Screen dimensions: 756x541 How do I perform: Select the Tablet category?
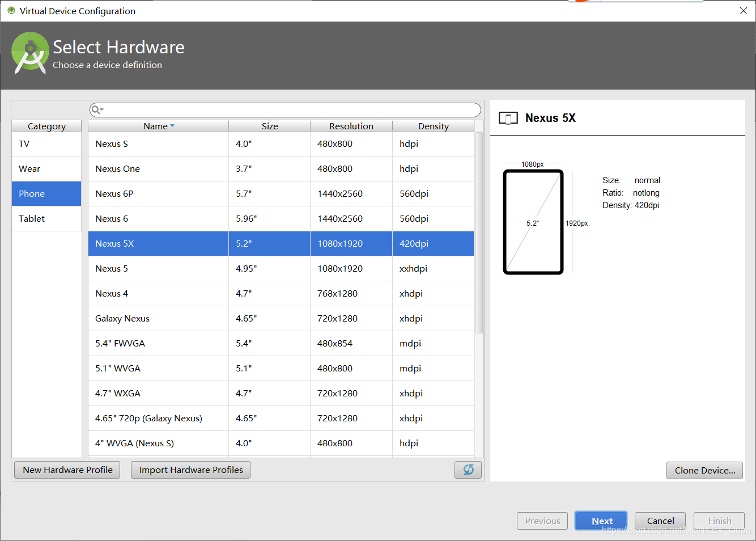coord(46,219)
